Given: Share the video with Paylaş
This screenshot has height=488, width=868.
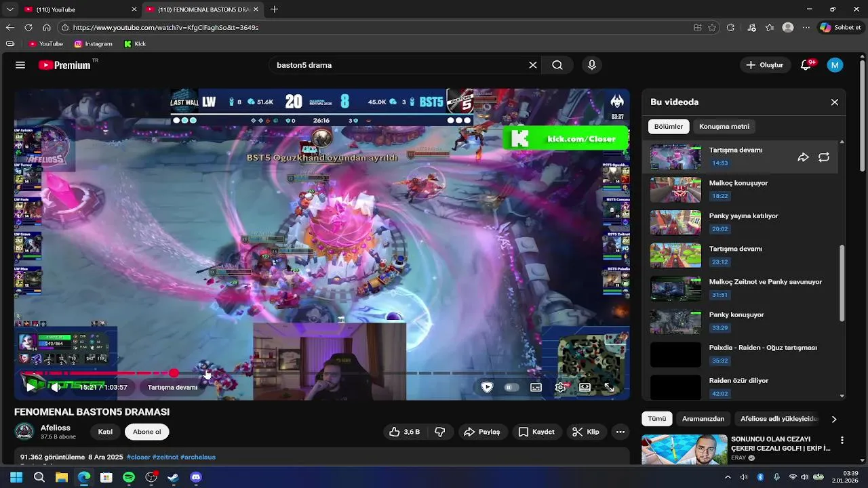Looking at the screenshot, I should coord(481,432).
